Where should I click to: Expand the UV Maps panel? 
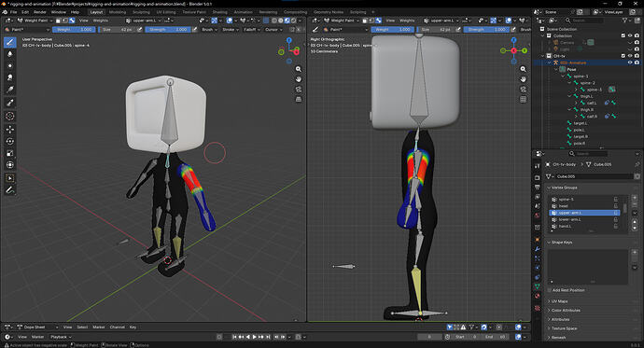[x=558, y=301]
